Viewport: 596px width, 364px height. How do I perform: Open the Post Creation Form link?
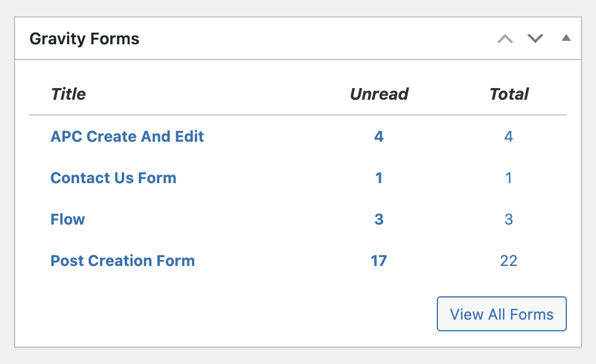122,261
